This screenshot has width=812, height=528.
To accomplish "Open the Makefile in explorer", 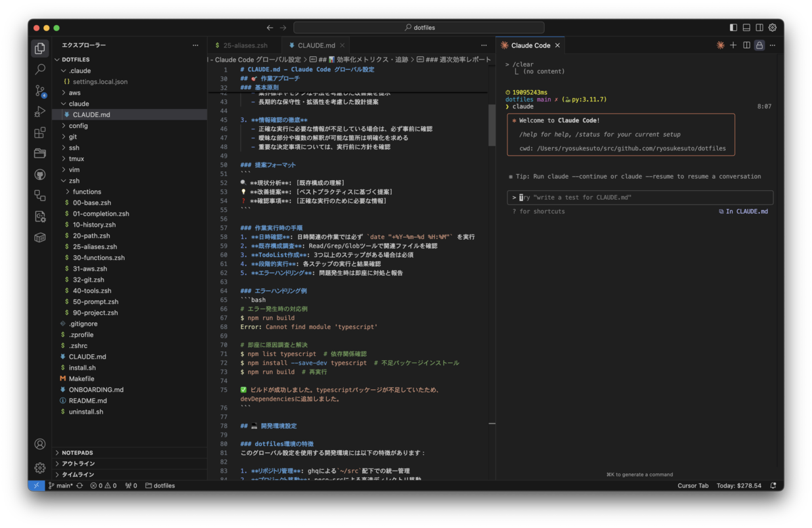I will coord(81,378).
